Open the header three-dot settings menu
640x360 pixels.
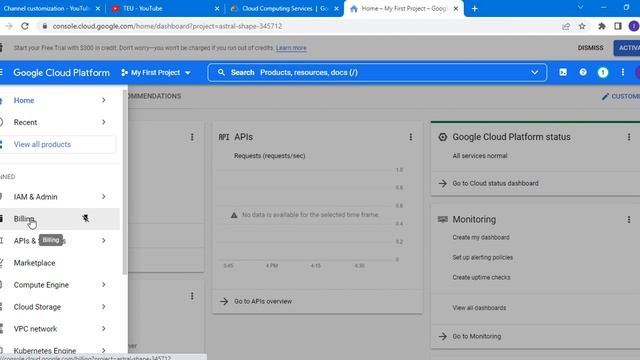coord(622,72)
